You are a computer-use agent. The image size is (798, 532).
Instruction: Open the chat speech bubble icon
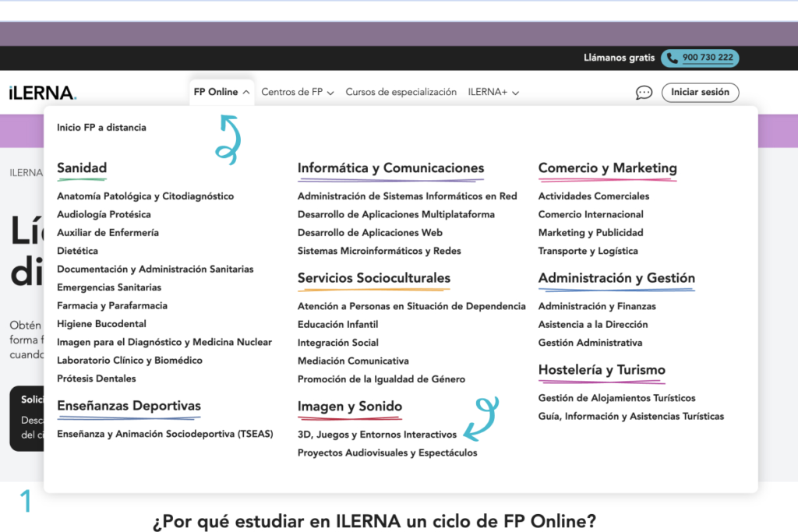click(644, 93)
